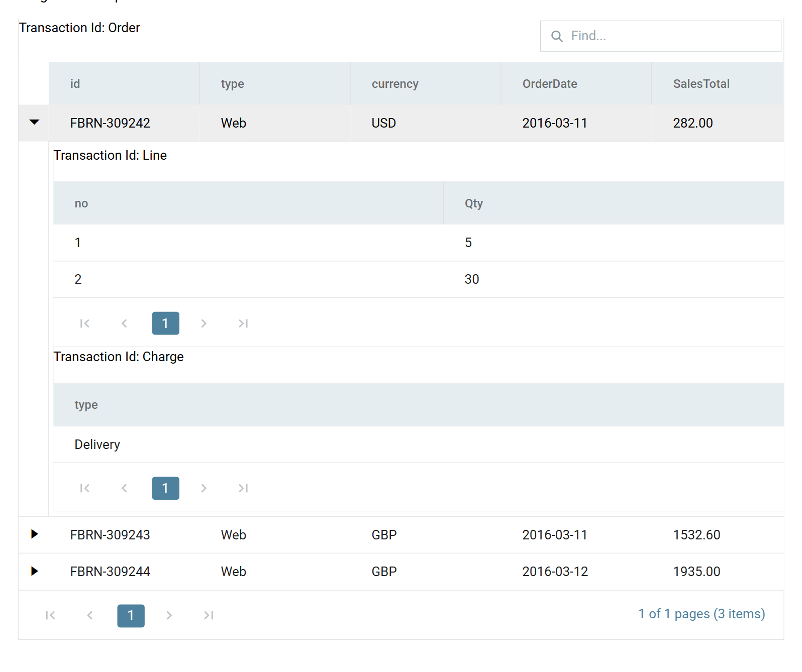Select page 1 in Order grid pager
This screenshot has height=672, width=802.
(x=131, y=616)
